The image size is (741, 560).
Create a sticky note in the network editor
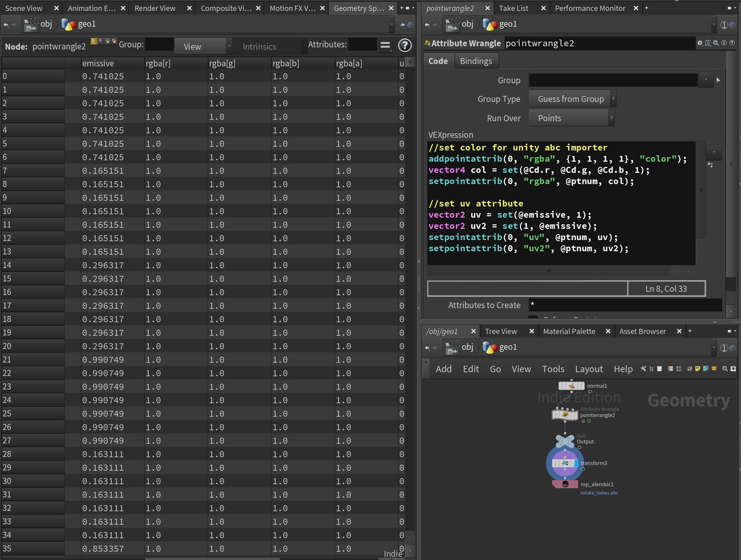click(698, 369)
